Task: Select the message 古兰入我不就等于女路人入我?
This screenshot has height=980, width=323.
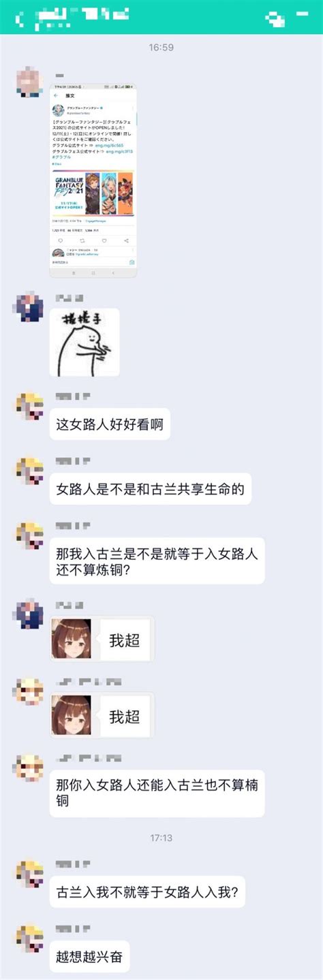Action: click(x=147, y=891)
